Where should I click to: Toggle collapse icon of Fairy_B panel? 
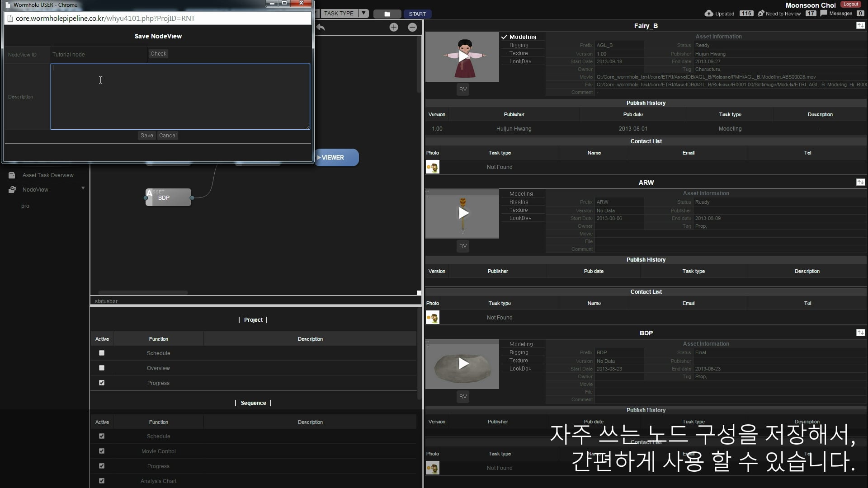tap(860, 26)
